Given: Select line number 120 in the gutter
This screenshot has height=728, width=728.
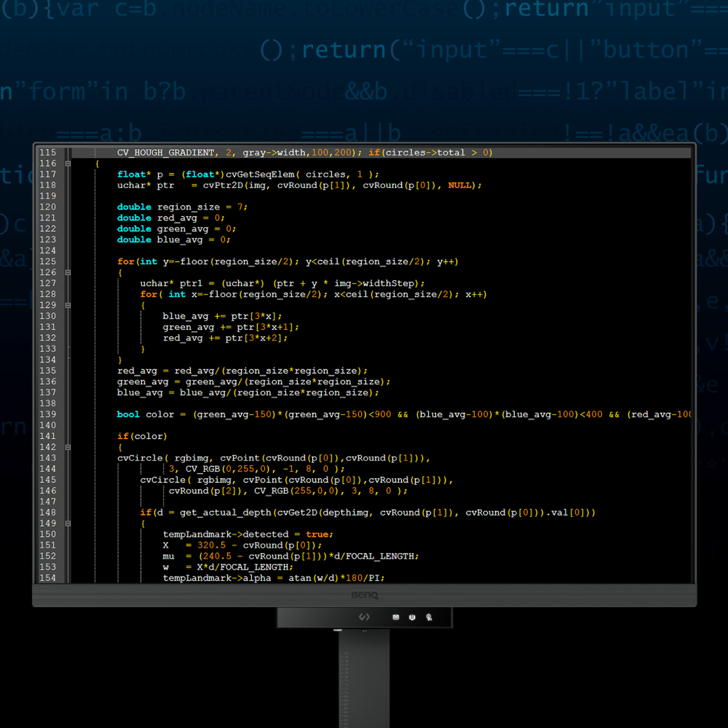Looking at the screenshot, I should (x=48, y=207).
